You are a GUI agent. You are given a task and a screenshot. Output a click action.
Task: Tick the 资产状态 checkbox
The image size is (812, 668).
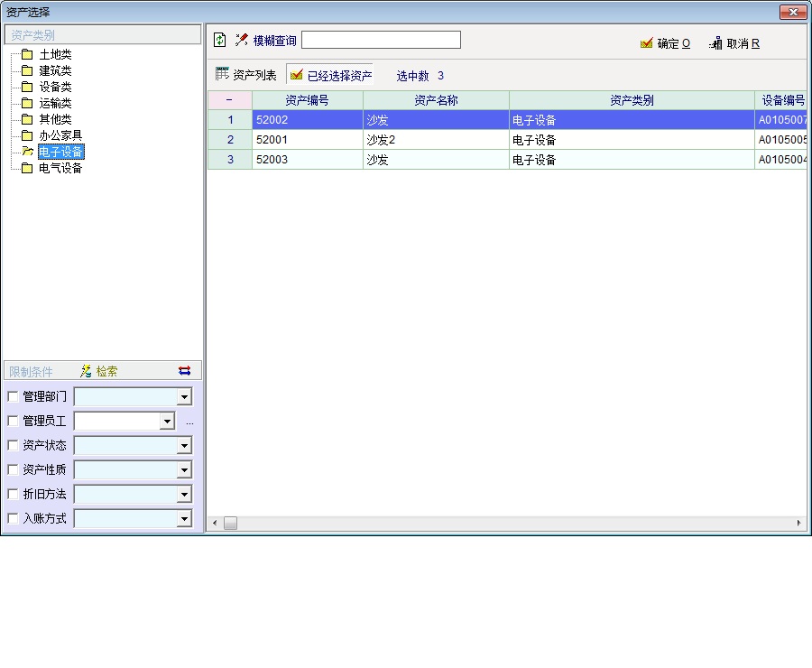click(13, 445)
